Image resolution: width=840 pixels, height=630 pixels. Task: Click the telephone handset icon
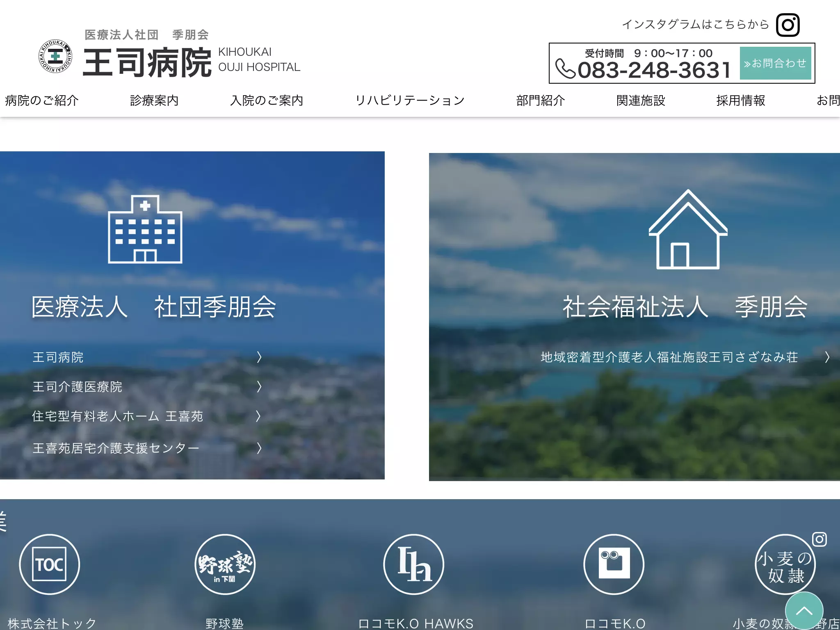pyautogui.click(x=566, y=68)
